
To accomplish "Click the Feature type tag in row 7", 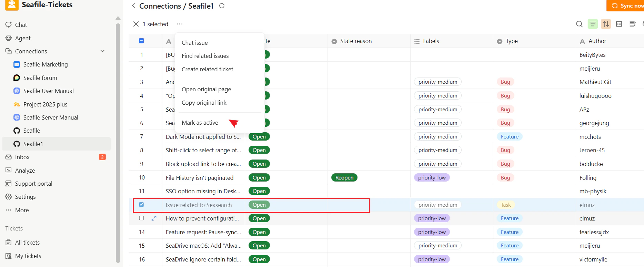I will pos(510,136).
